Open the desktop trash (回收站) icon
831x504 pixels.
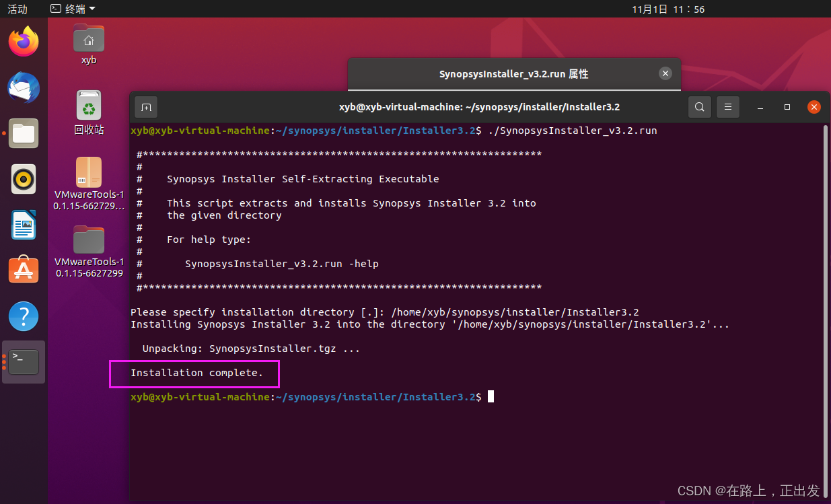pos(89,113)
